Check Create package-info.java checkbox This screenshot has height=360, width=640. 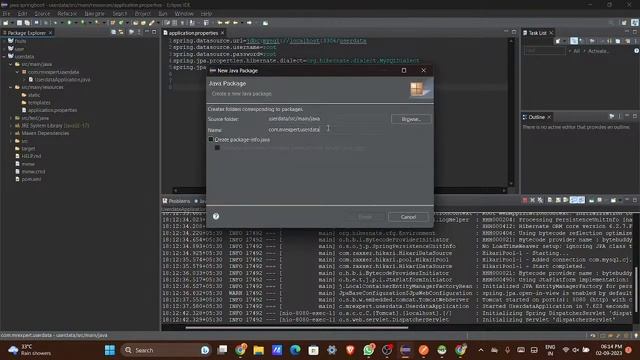tap(211, 140)
